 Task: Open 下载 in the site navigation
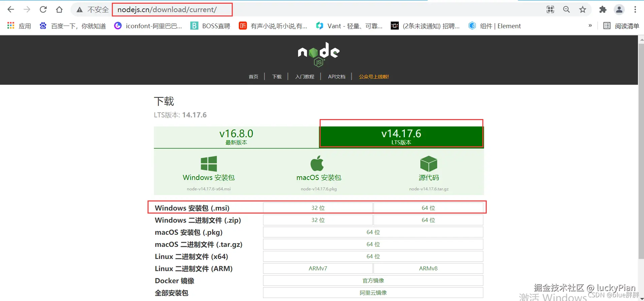point(277,77)
